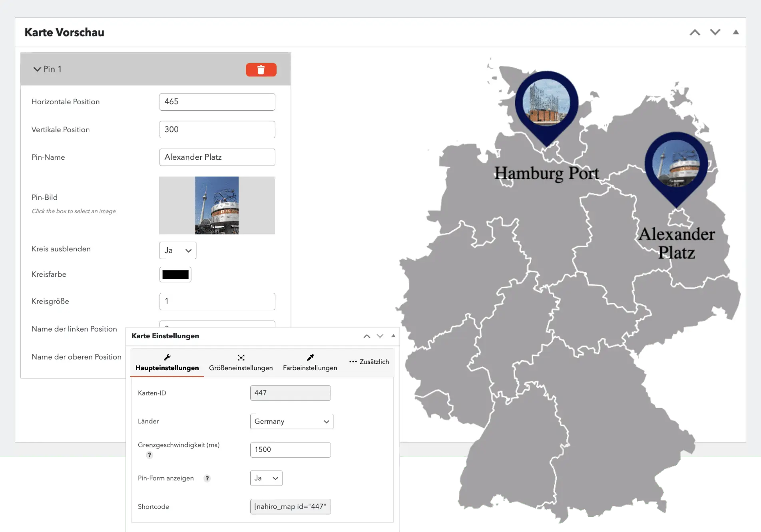
Task: Pick the black Kreisfarbe color swatch
Action: point(175,275)
